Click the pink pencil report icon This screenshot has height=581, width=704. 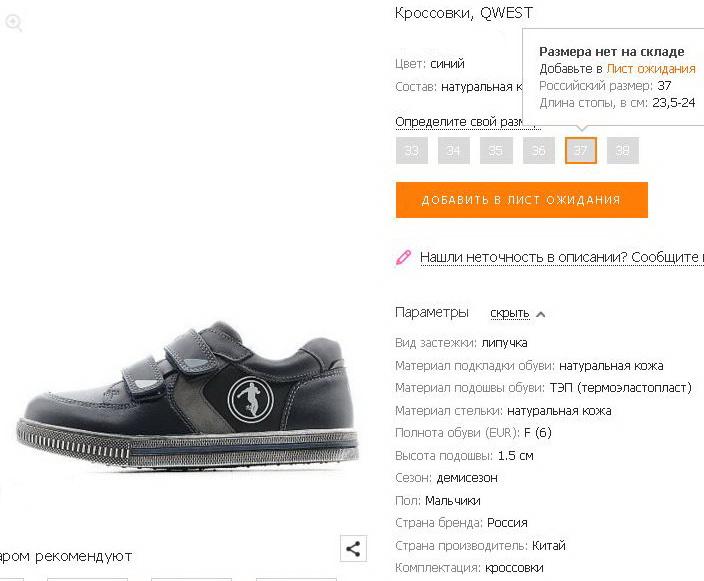pyautogui.click(x=403, y=257)
